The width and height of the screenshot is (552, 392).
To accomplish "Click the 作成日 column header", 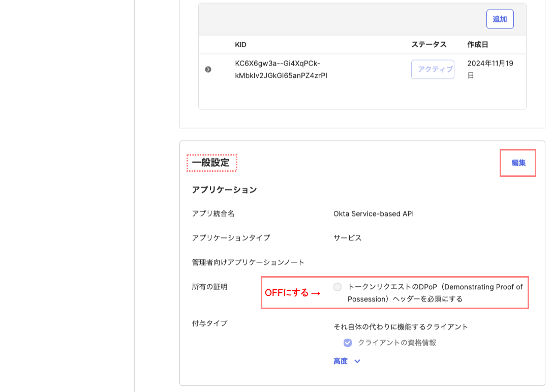I will pos(477,45).
